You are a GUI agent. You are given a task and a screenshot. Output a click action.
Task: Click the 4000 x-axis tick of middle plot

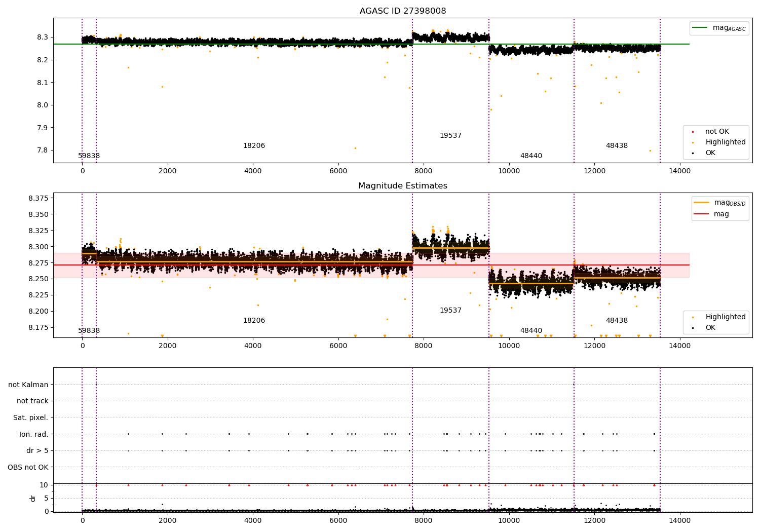pyautogui.click(x=253, y=346)
